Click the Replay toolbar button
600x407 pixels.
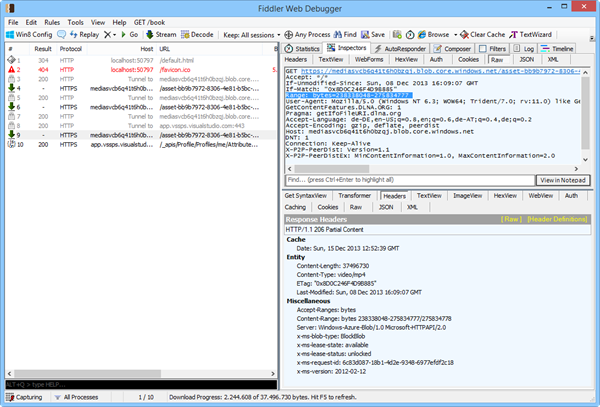[83, 34]
